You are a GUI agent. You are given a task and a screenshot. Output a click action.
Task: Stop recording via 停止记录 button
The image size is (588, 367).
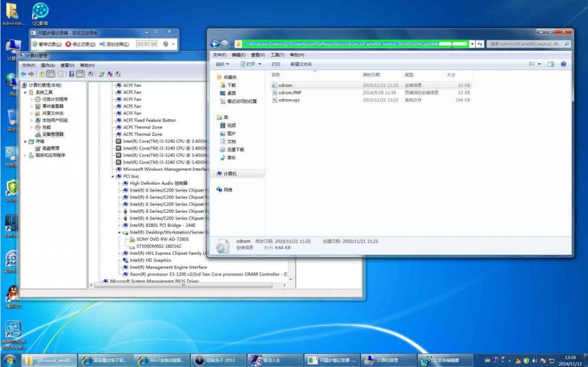click(81, 44)
